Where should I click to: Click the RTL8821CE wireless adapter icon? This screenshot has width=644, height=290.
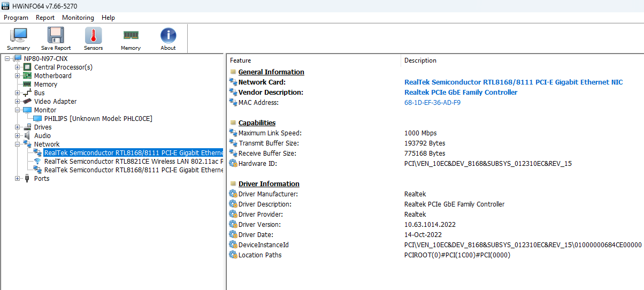tap(37, 161)
